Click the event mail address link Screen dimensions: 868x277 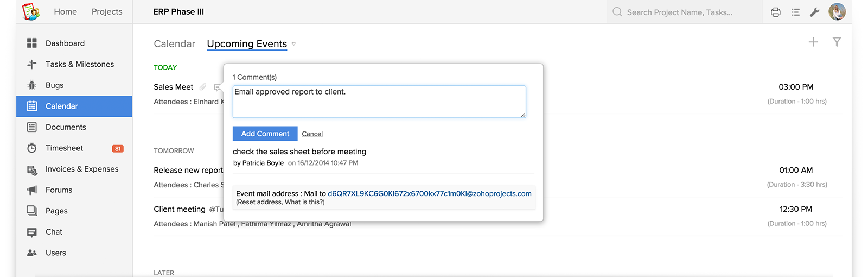click(429, 193)
